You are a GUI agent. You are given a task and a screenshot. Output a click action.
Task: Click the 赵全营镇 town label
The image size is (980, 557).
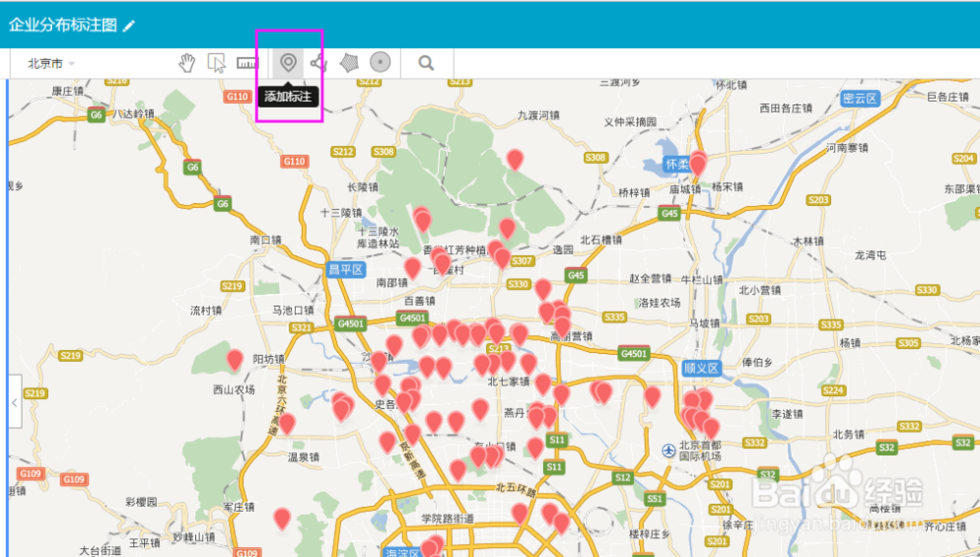coord(651,278)
